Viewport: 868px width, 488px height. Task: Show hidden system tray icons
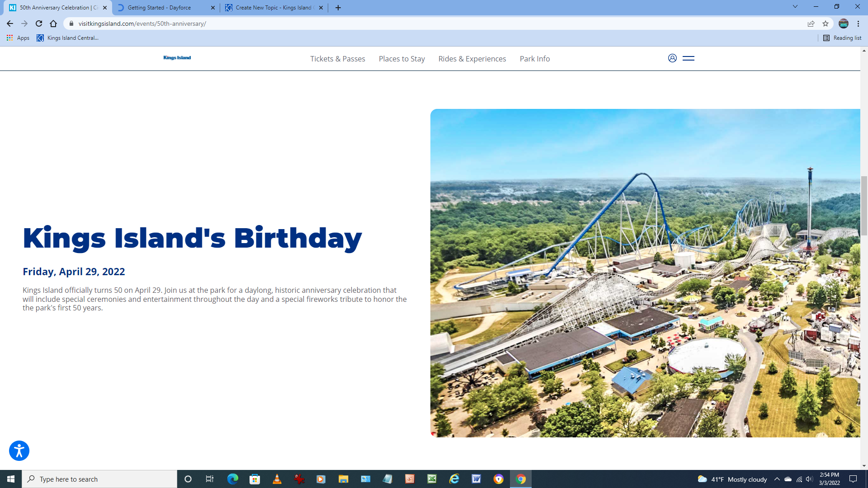(777, 479)
